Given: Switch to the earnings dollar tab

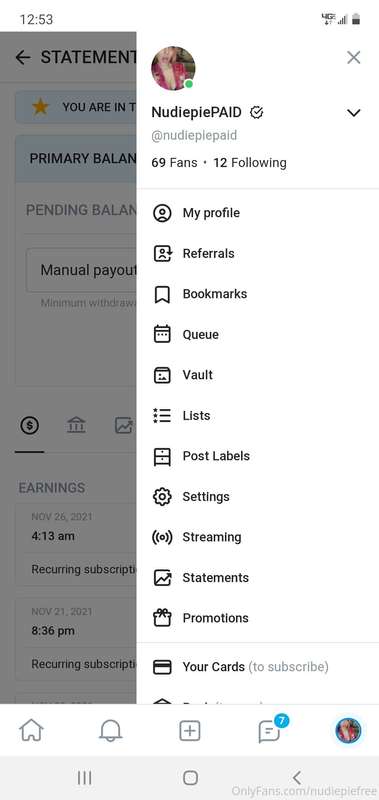Looking at the screenshot, I should (30, 425).
